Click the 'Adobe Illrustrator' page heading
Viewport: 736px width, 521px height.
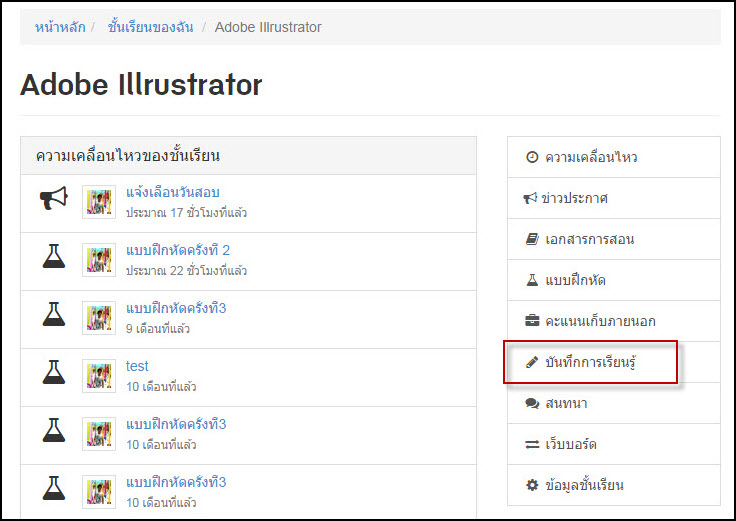point(141,85)
